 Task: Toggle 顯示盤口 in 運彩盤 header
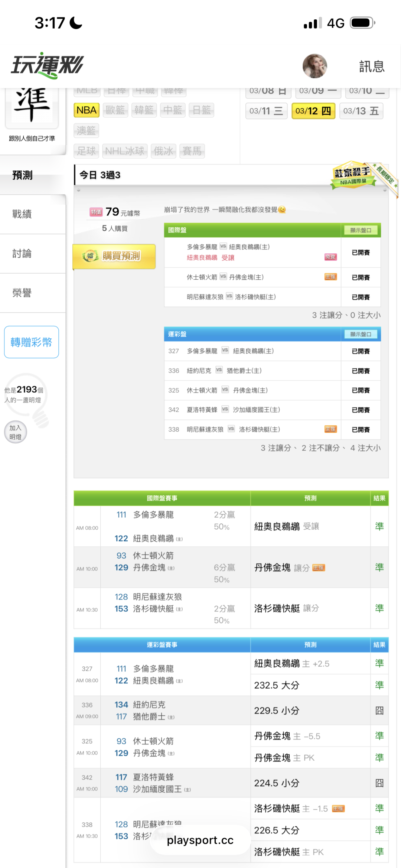[x=361, y=334]
